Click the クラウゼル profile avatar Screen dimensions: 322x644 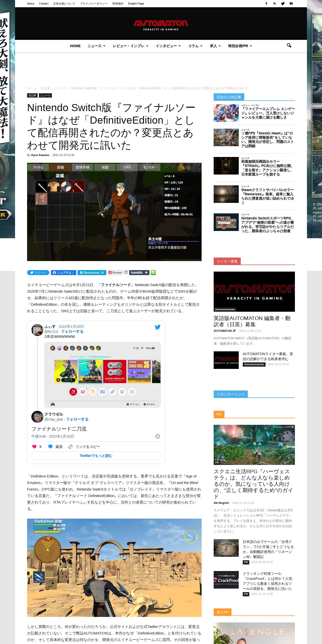pos(37,417)
